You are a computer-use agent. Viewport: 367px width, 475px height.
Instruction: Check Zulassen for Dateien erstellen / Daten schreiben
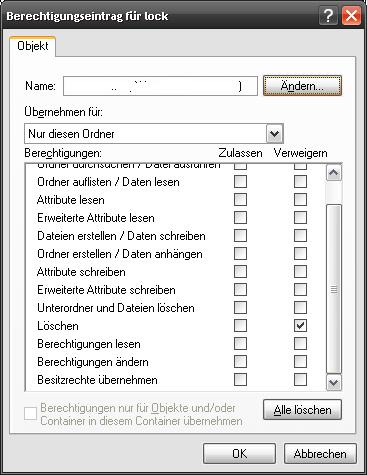tap(240, 236)
